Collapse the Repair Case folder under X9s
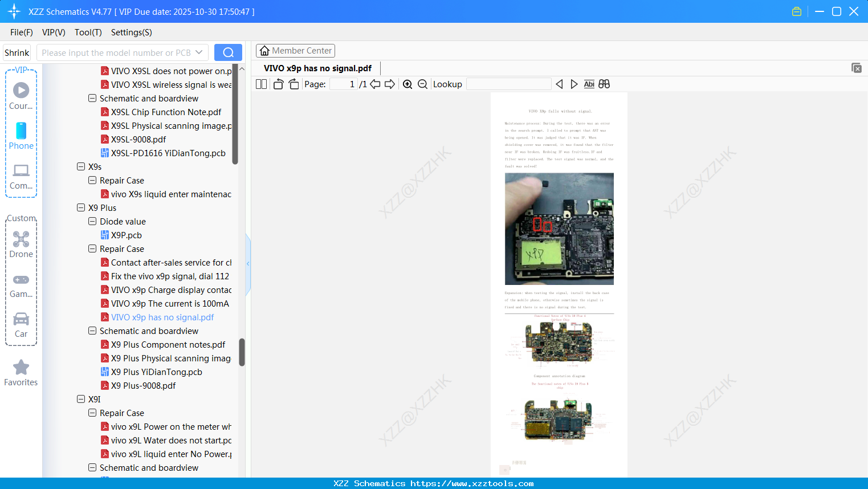Viewport: 868px width, 489px height. [92, 180]
